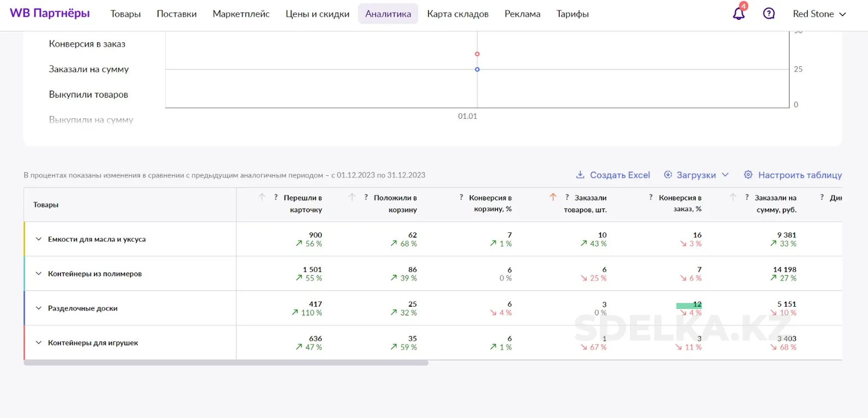
Task: Click the Создать Excel button
Action: pyautogui.click(x=613, y=175)
